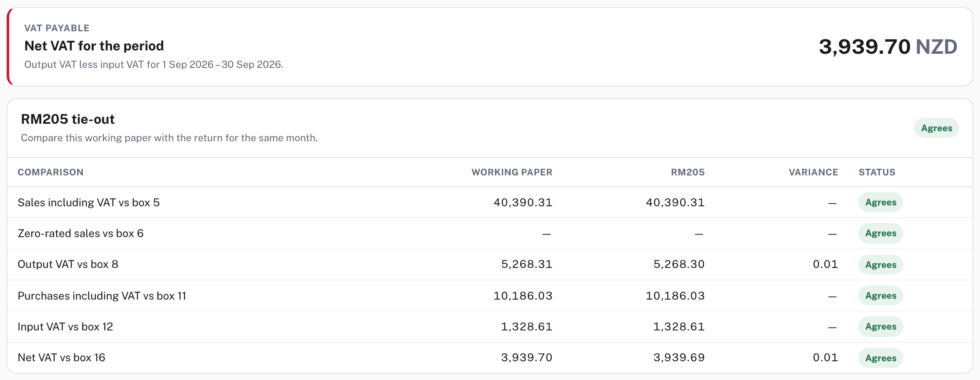This screenshot has height=380, width=980.
Task: Select the "Zero-rated sales vs box 6" row label
Action: point(80,233)
